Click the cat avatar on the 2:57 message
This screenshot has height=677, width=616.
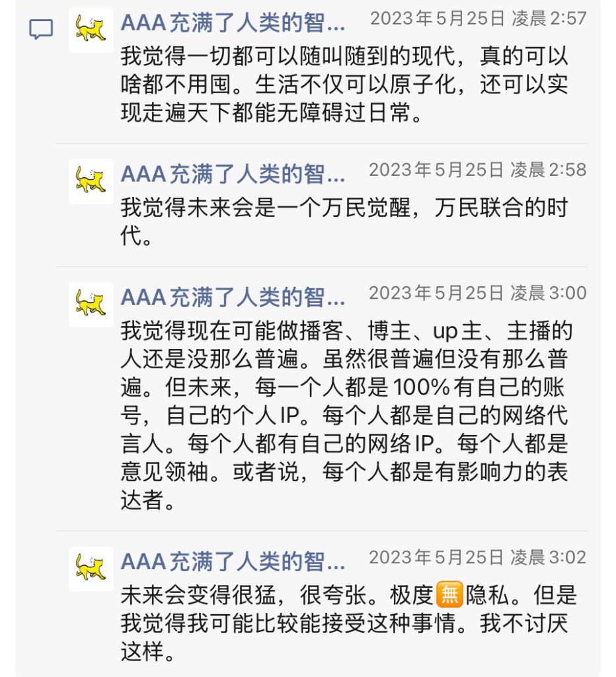tap(91, 30)
